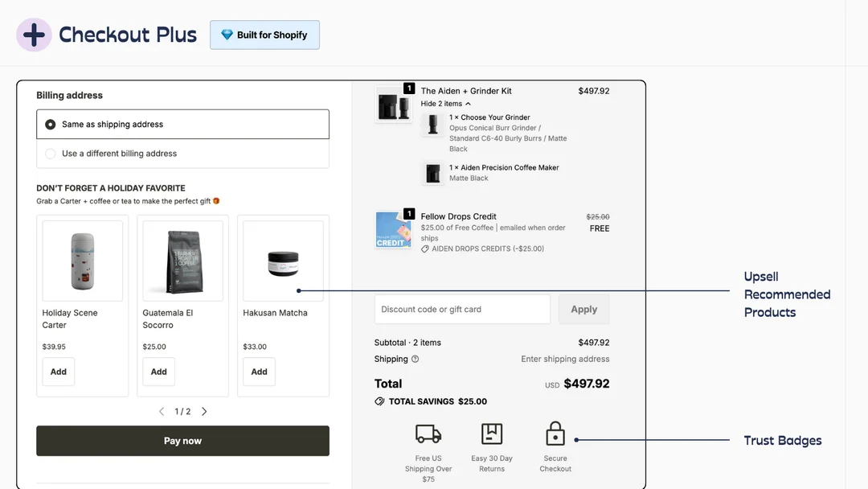Open The Aiden + Grinder Kit thumbnail

point(394,104)
